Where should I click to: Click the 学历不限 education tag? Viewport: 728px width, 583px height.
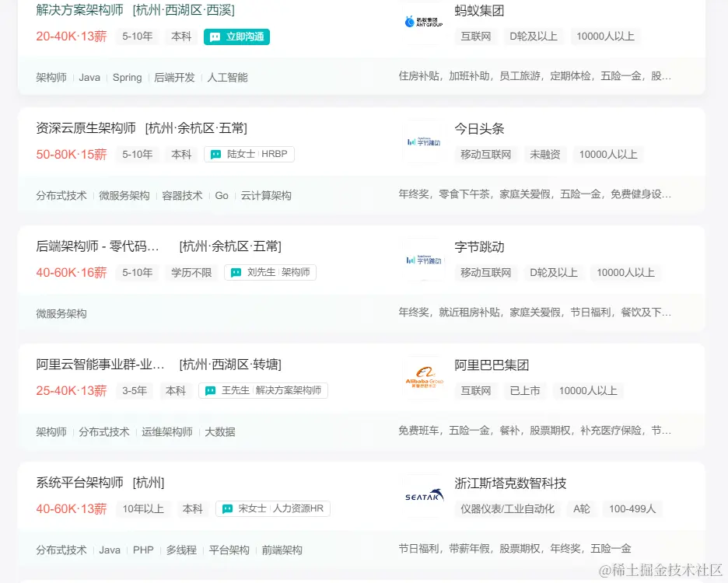(191, 273)
